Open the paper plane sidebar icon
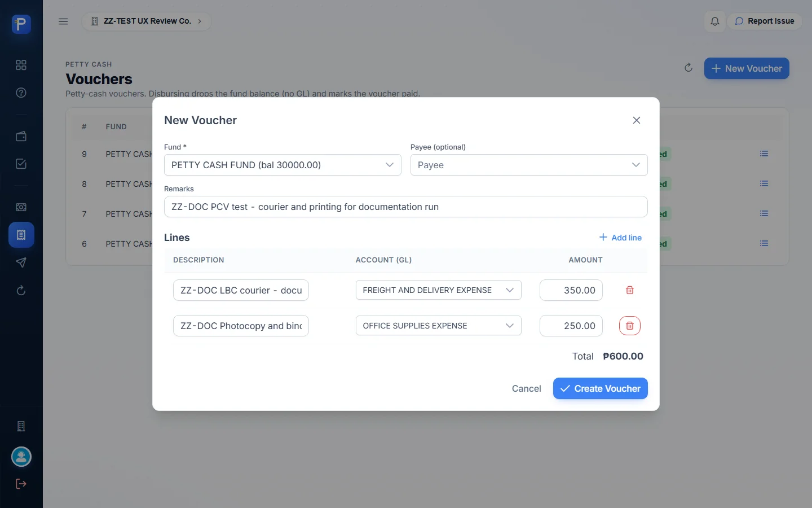812x508 pixels. pyautogui.click(x=21, y=262)
